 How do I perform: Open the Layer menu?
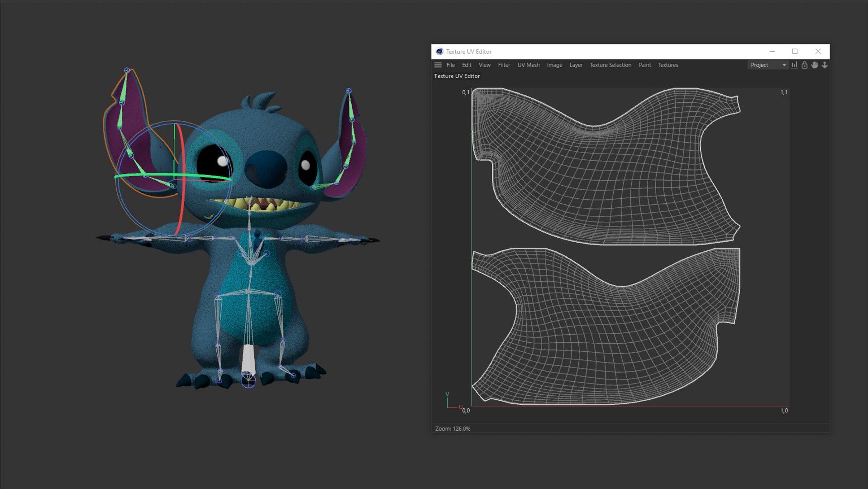click(576, 65)
